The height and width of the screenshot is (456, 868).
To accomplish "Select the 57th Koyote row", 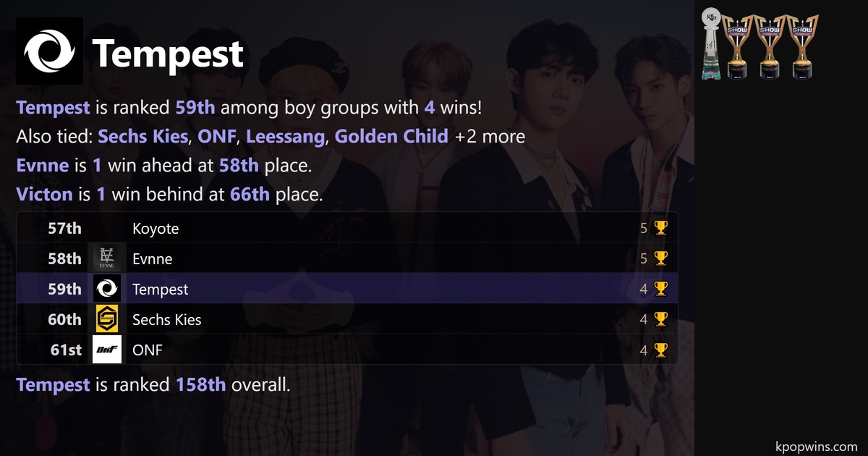I will pos(347,228).
